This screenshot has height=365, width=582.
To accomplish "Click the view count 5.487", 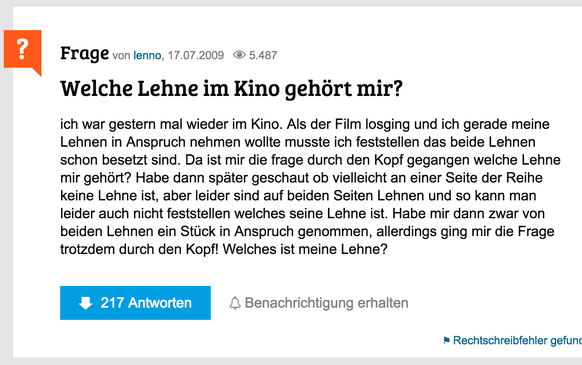I will 263,55.
